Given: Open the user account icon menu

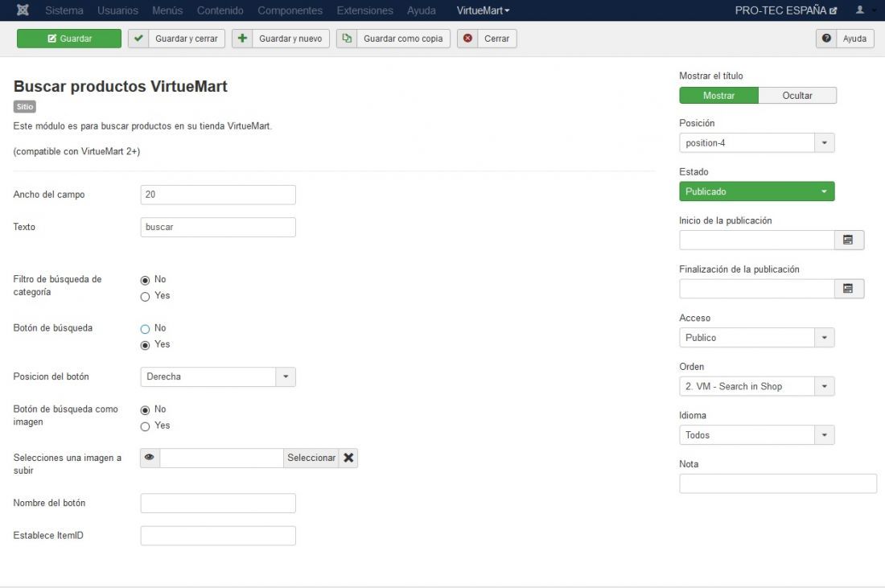Looking at the screenshot, I should (859, 10).
